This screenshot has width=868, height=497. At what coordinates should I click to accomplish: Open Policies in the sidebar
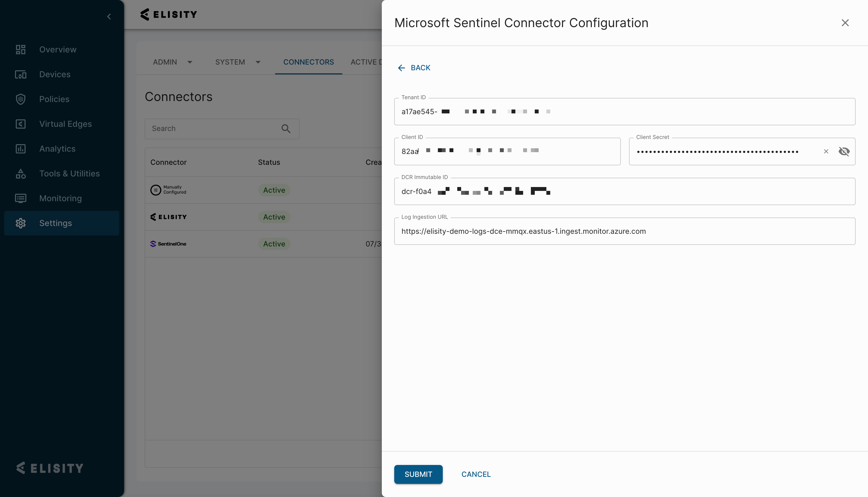click(54, 99)
